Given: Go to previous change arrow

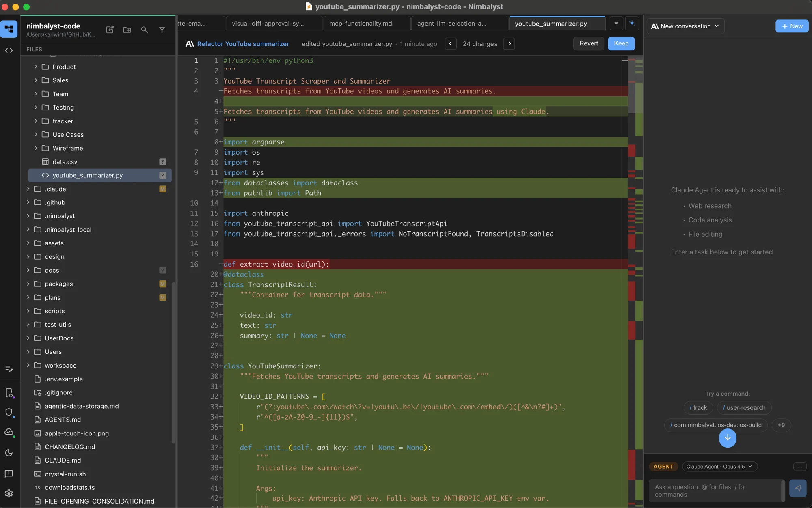Looking at the screenshot, I should pos(450,43).
